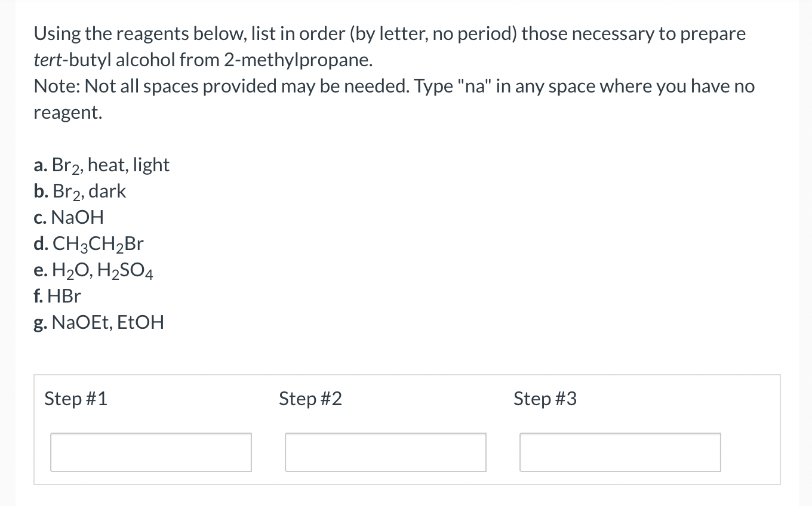
Task: Click reagent option b, Br2 dark
Action: coord(79,192)
